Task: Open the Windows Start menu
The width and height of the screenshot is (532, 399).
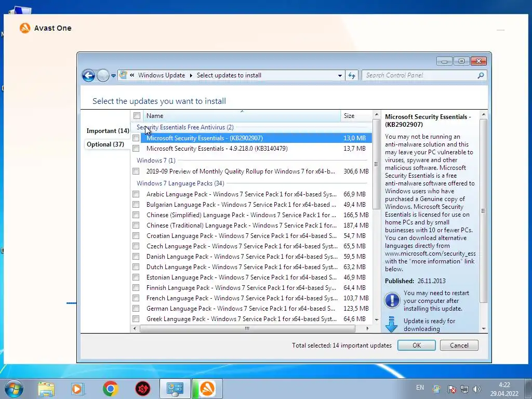Action: [14, 389]
